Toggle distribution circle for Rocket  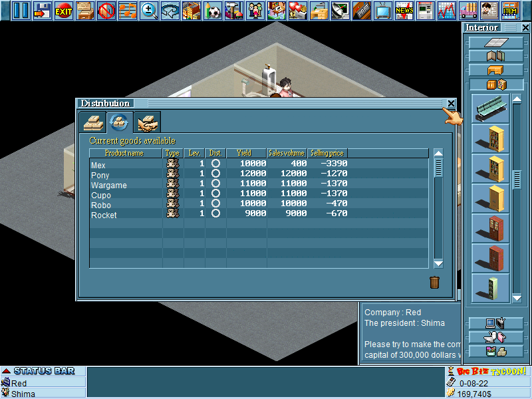click(x=215, y=213)
